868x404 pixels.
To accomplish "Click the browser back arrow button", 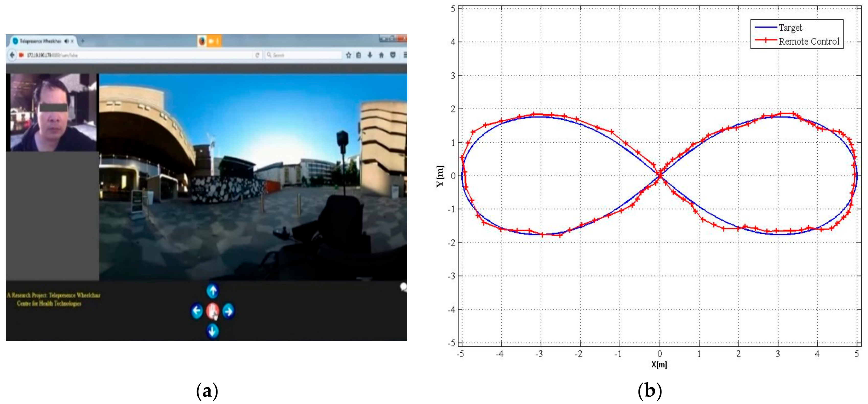I will tap(12, 55).
